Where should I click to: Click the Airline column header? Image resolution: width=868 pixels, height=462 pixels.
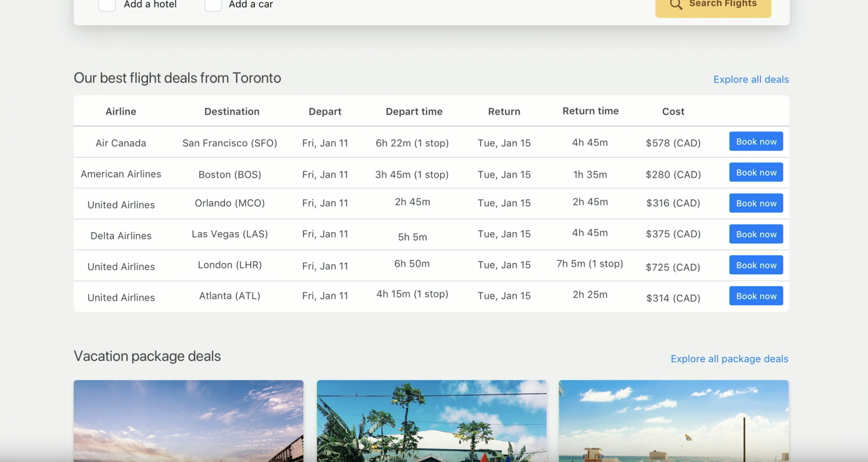(121, 111)
